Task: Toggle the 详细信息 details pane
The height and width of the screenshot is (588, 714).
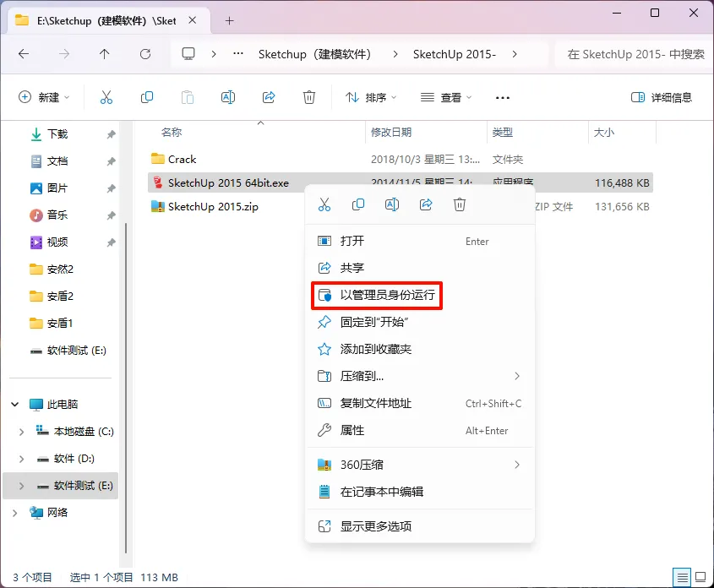Action: pos(661,97)
